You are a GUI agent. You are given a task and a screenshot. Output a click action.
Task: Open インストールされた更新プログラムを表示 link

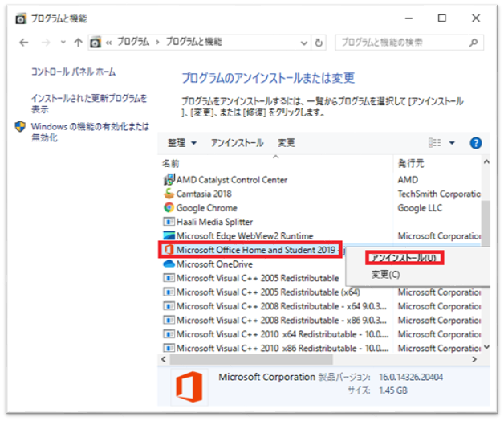pos(89,104)
